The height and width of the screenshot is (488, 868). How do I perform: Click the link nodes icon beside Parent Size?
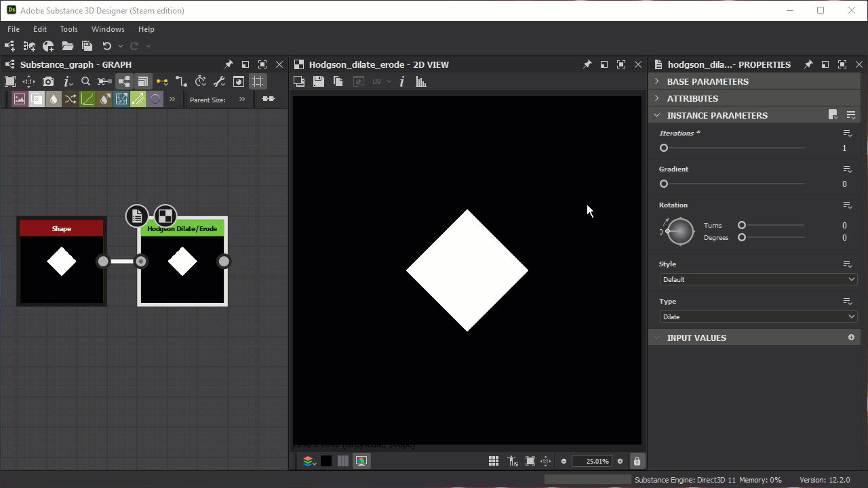point(269,99)
